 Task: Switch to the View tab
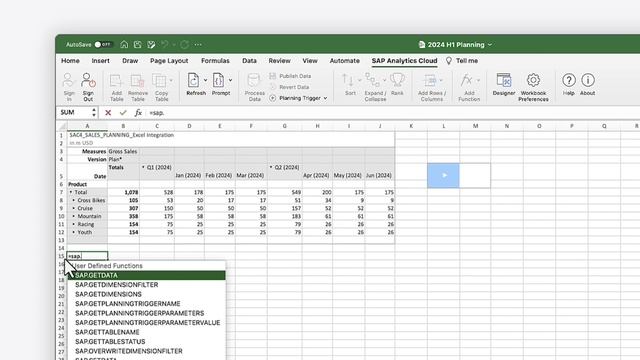click(310, 60)
